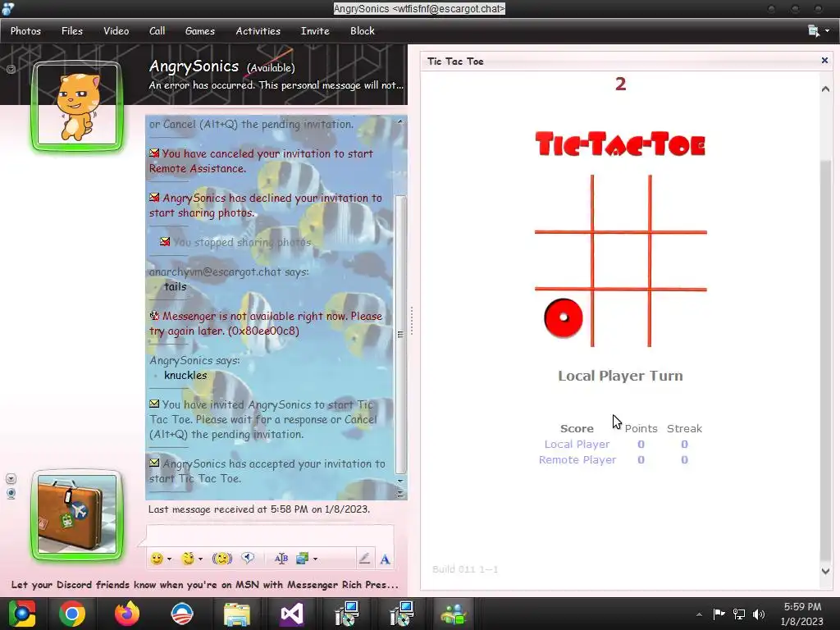Click the network tray icon
Image resolution: width=840 pixels, height=630 pixels.
click(x=739, y=614)
